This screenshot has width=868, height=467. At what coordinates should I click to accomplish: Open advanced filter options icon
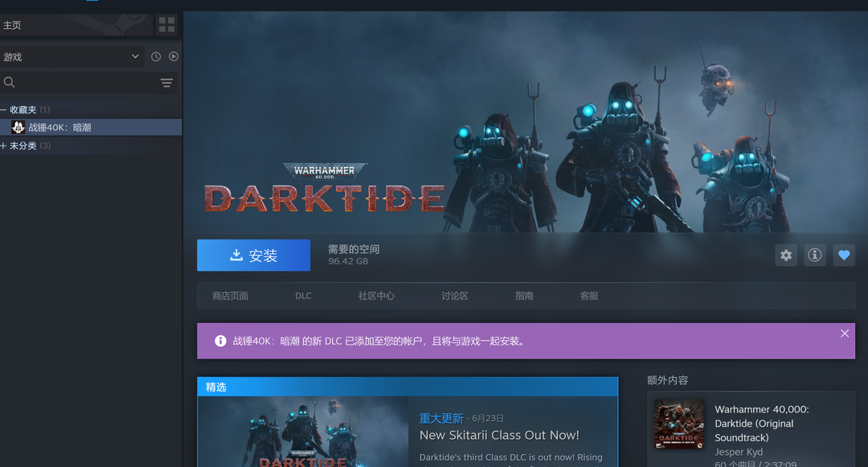[166, 83]
